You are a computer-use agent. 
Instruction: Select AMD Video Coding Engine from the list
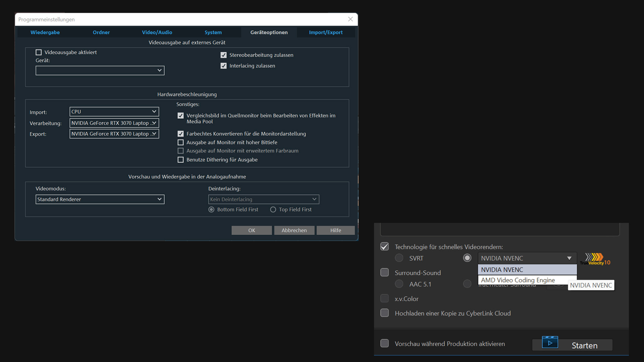[x=518, y=280]
